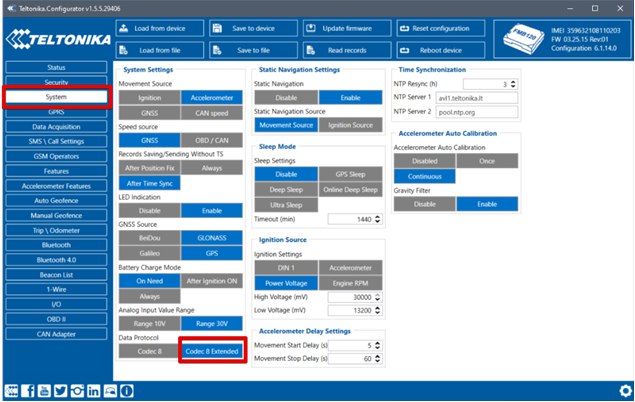Click NTP Server 2 field
Viewport: 635px width, 402px height.
[477, 112]
